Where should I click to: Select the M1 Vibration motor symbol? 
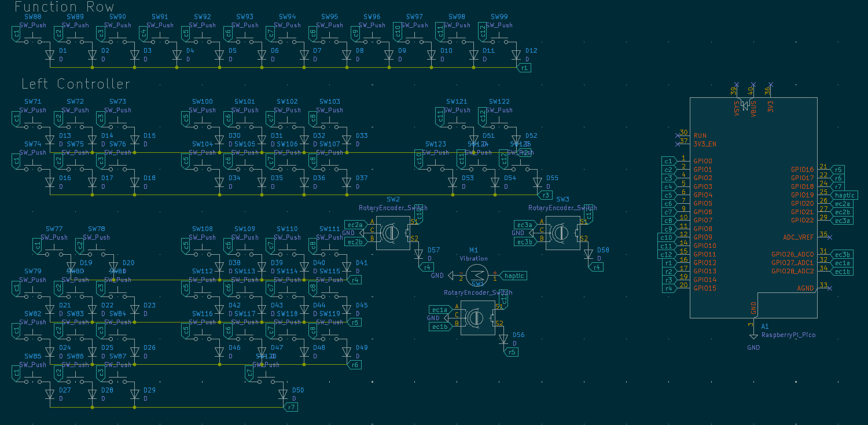click(477, 276)
